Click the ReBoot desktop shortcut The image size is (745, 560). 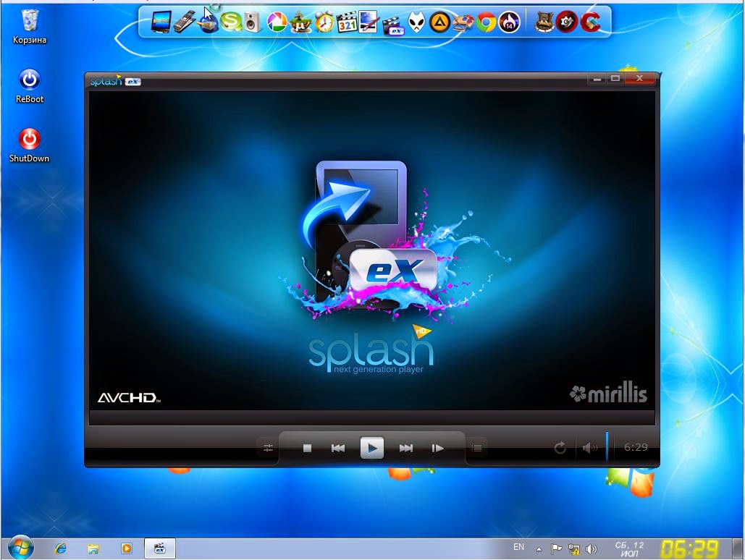click(x=30, y=86)
